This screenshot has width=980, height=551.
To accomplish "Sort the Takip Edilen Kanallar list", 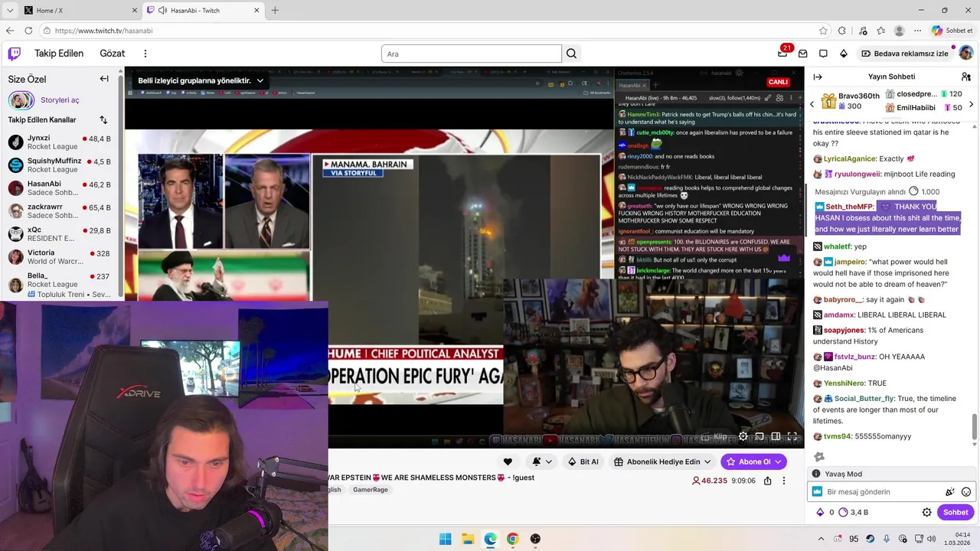I will coord(103,120).
